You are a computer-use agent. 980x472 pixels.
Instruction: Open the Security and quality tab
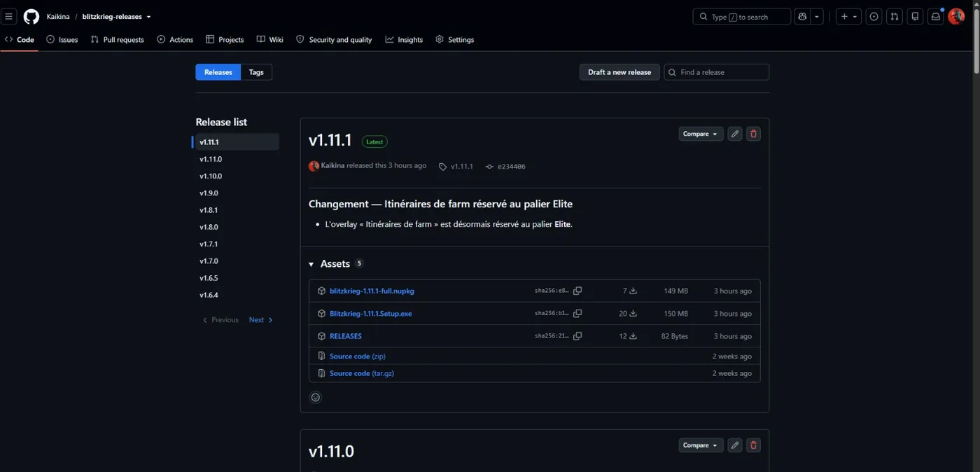[335, 40]
